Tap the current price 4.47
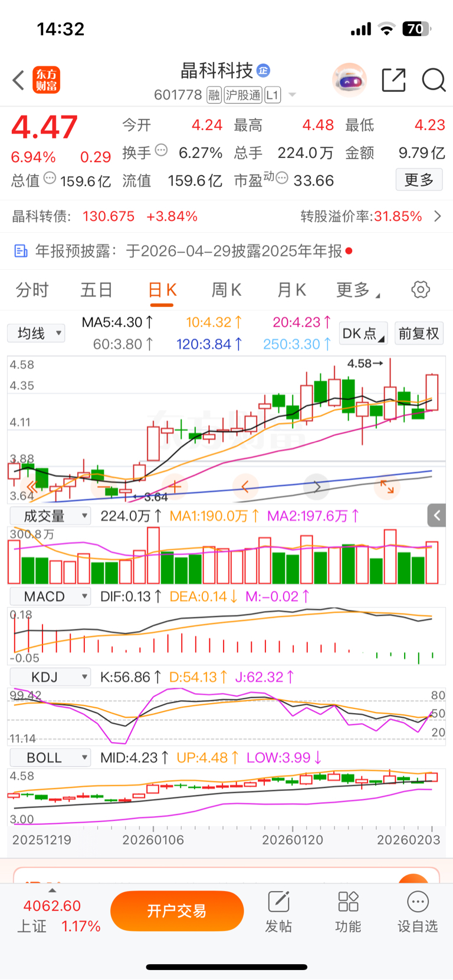 44,127
